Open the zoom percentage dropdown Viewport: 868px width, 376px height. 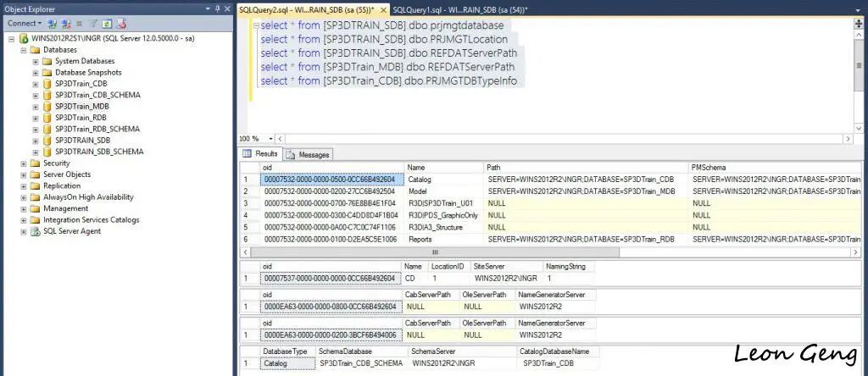[270, 139]
